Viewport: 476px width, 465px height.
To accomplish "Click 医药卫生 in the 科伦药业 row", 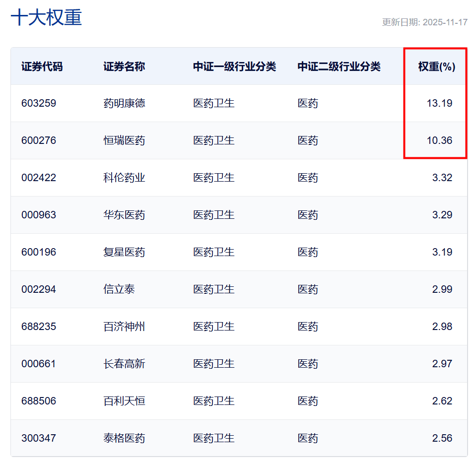I will coord(214,178).
